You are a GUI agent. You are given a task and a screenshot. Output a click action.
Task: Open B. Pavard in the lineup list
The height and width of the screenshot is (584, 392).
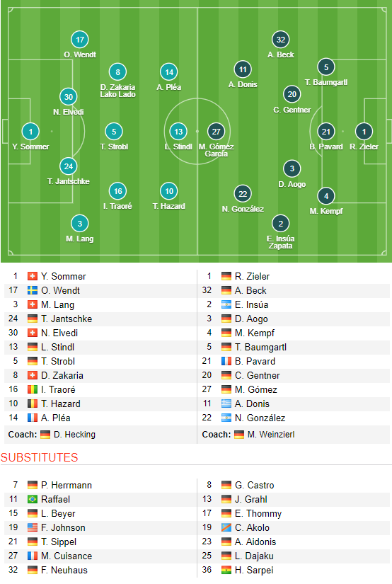pos(255,361)
